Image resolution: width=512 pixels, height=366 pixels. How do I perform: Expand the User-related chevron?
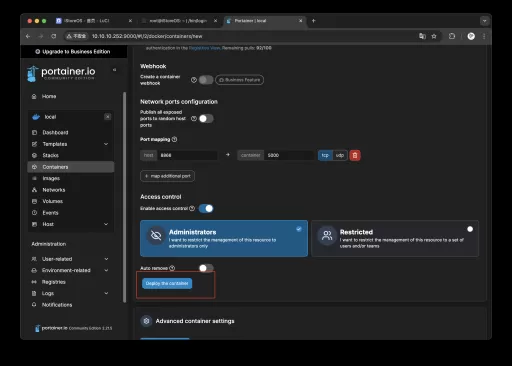pos(106,259)
